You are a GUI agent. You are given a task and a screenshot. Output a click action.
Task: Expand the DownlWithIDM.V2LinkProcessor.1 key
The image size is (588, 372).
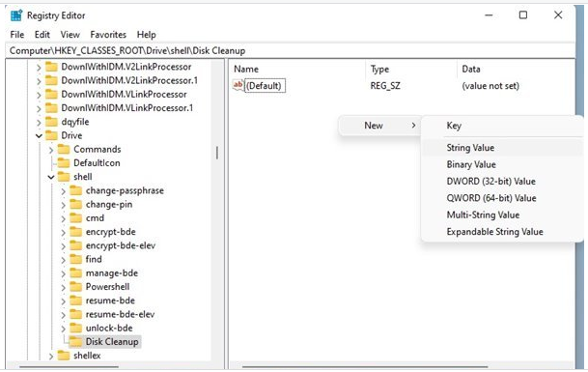point(39,81)
